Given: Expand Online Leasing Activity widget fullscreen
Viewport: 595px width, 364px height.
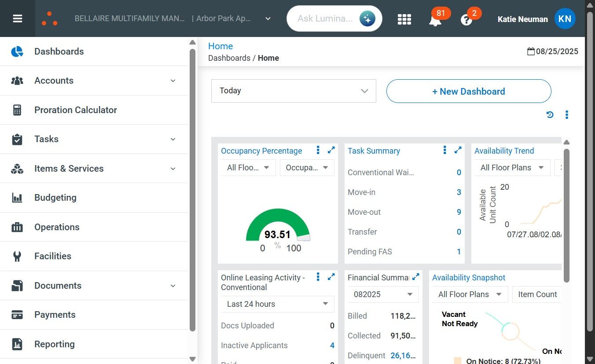Looking at the screenshot, I should (x=331, y=277).
